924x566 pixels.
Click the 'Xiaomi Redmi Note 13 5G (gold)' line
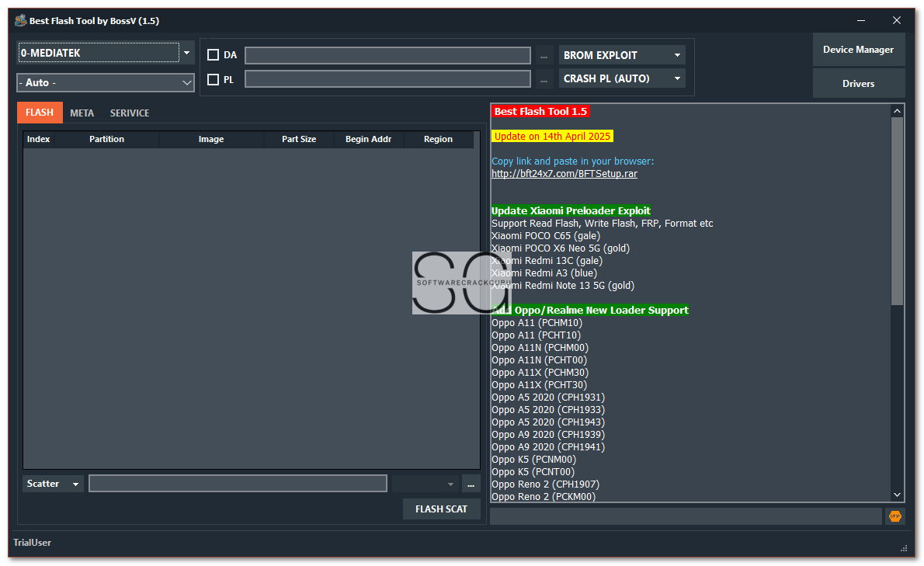click(x=563, y=285)
